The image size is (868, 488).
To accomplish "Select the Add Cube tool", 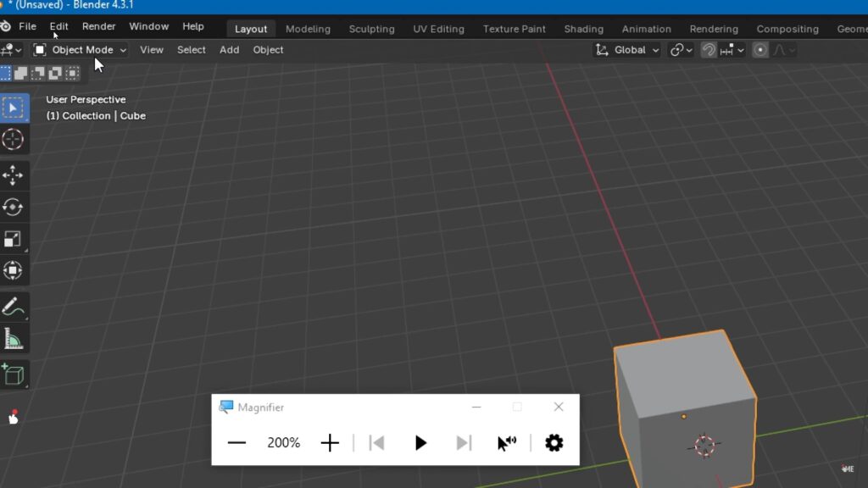I will pos(13,374).
